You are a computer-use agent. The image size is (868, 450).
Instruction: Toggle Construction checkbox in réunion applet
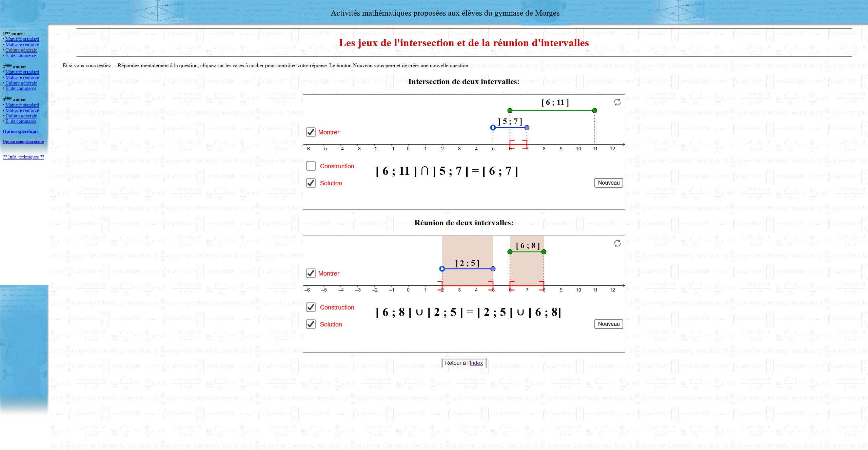(311, 307)
